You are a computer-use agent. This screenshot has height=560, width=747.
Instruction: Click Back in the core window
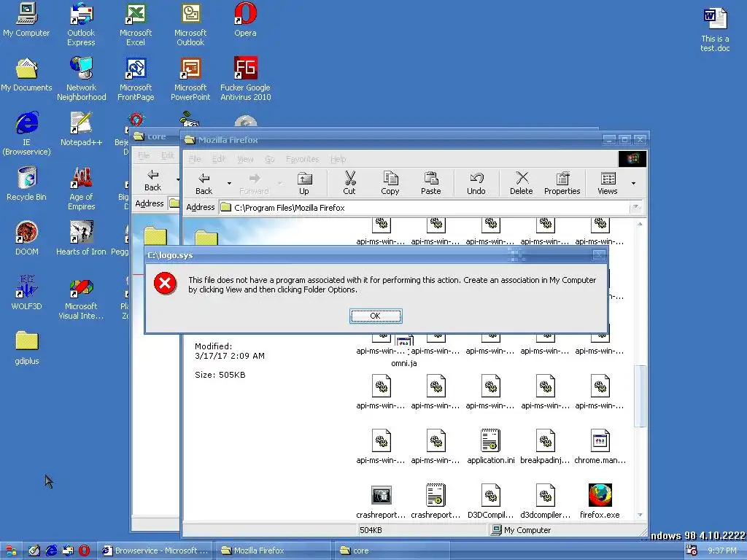pos(153,180)
